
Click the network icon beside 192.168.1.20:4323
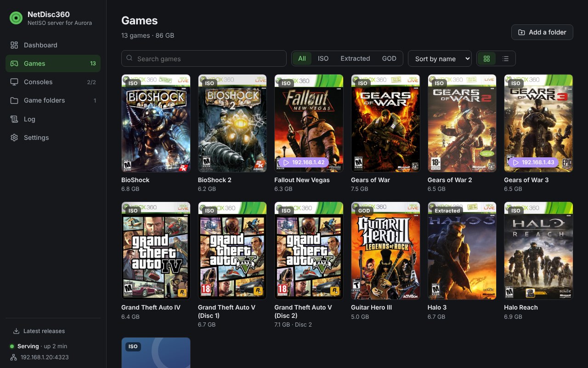tap(13, 357)
